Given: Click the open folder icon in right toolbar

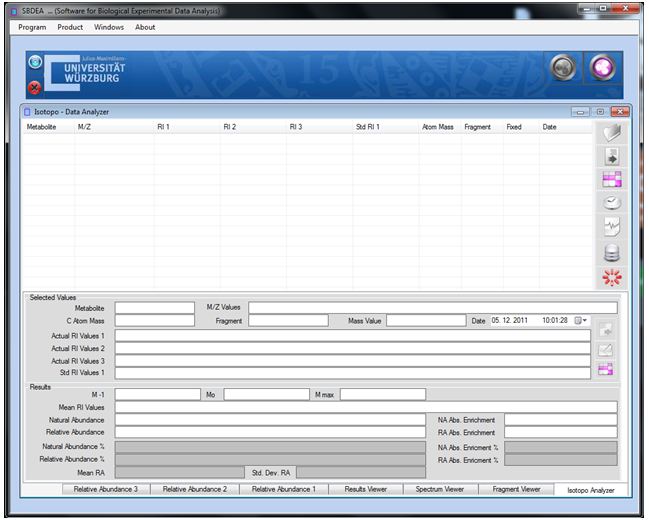Looking at the screenshot, I should (x=611, y=133).
